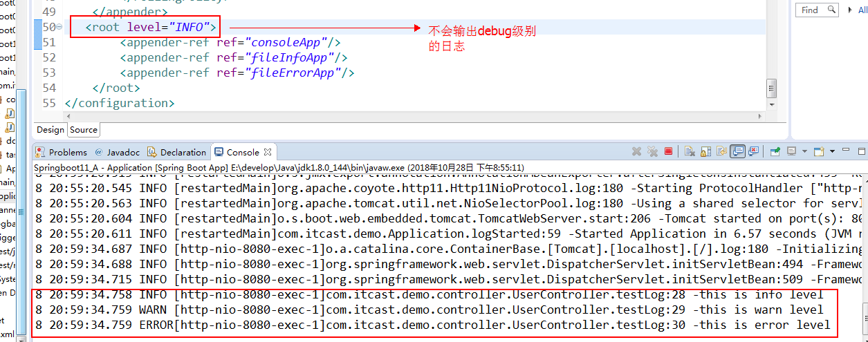Screen dimensions: 868x342
Task: Click the Springboot11_A launch description line
Action: click(279, 168)
